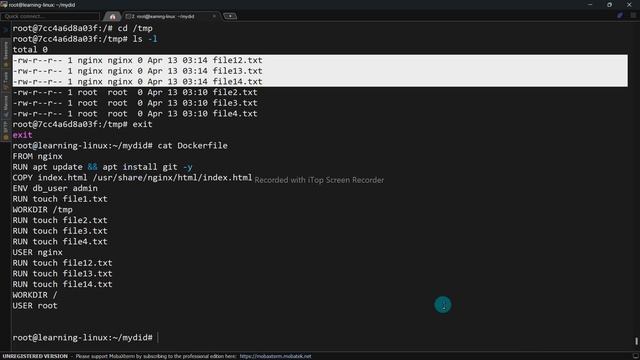The width and height of the screenshot is (640, 360).
Task: Click the 'ls -l' command text
Action: pyautogui.click(x=145, y=39)
